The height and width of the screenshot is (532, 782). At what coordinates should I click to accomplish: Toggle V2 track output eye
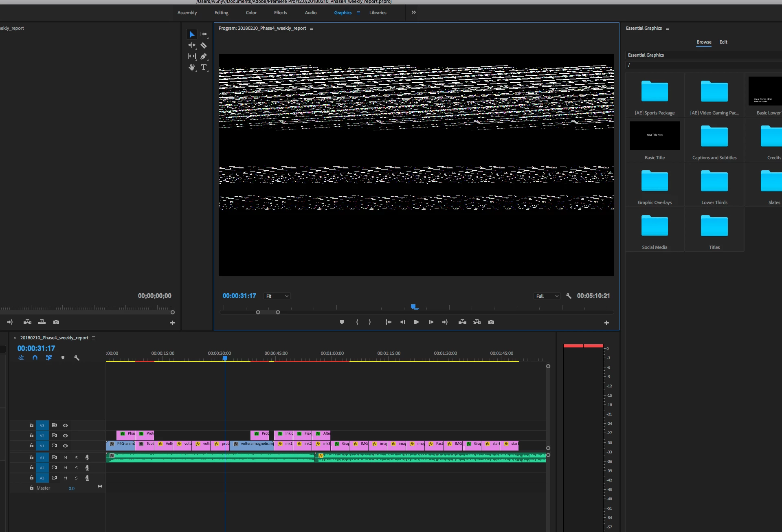click(65, 435)
